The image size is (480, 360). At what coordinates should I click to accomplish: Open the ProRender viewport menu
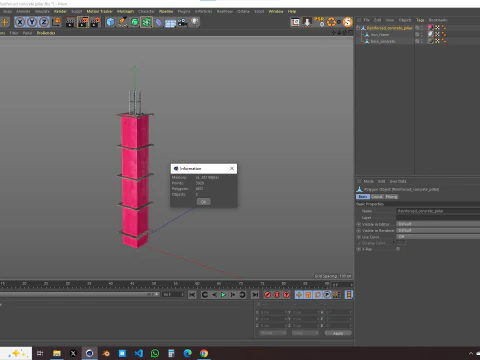pyautogui.click(x=46, y=33)
